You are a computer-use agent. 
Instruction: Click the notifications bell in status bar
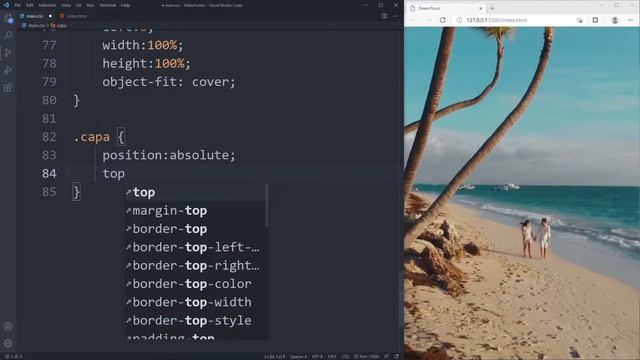[x=396, y=356]
